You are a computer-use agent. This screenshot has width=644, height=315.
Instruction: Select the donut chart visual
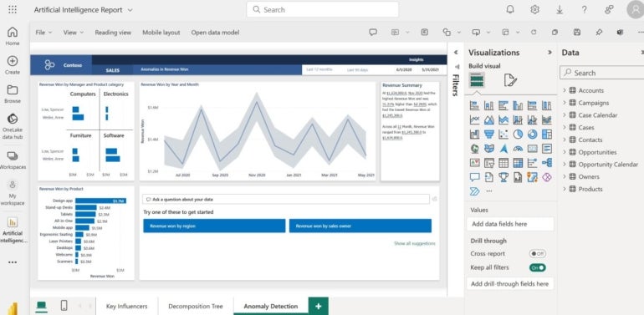[x=532, y=135]
